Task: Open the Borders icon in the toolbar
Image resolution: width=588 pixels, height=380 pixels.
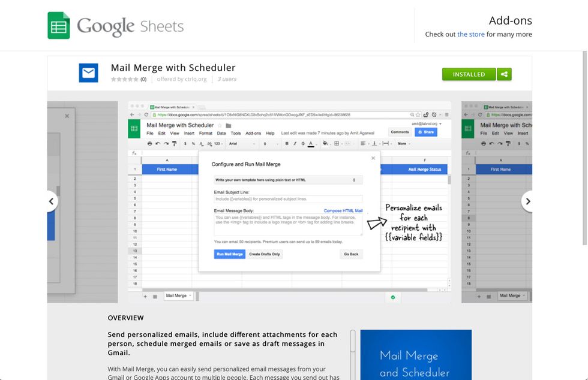Action: point(337,144)
